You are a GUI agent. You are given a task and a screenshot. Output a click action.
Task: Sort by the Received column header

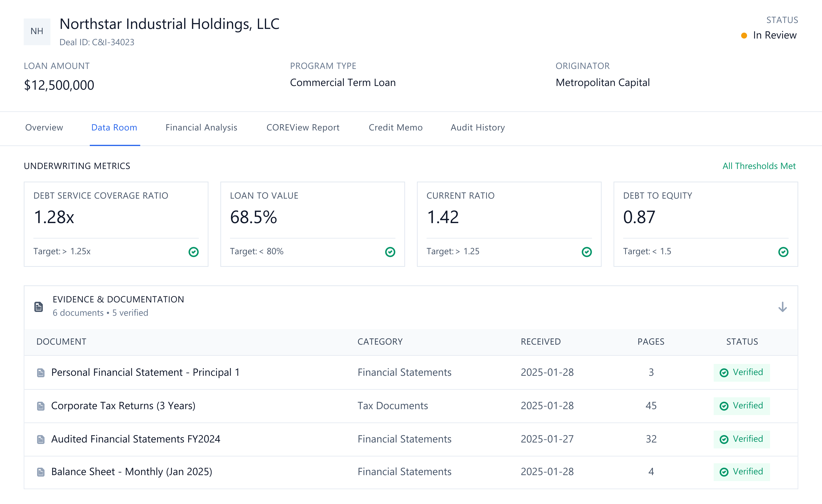[540, 342]
